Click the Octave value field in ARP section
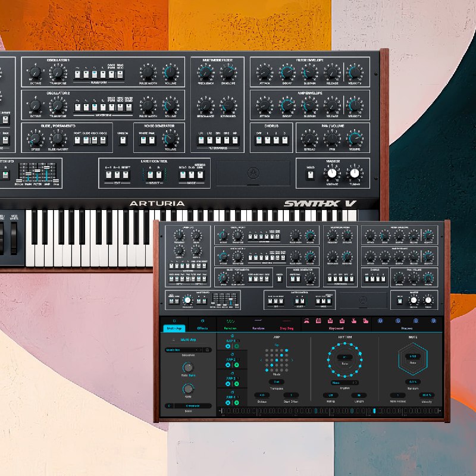 (x=262, y=395)
